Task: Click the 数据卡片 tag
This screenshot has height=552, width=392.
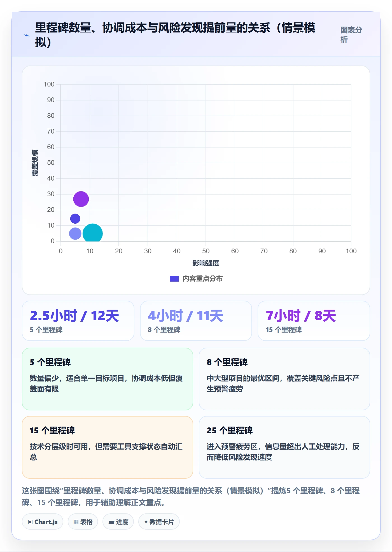Action: click(x=159, y=522)
